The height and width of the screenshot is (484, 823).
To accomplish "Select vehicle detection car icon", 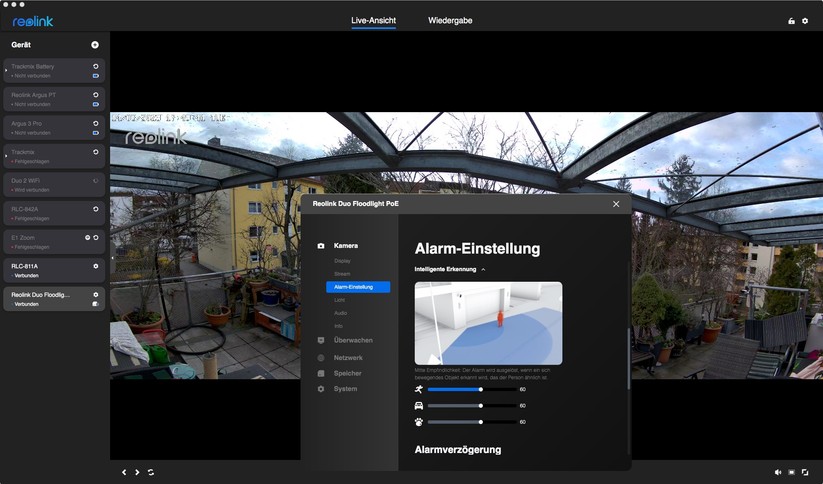I will tap(419, 406).
